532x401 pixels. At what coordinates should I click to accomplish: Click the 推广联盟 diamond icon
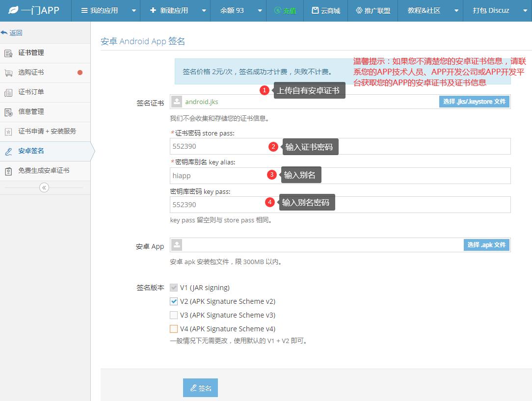coord(359,10)
